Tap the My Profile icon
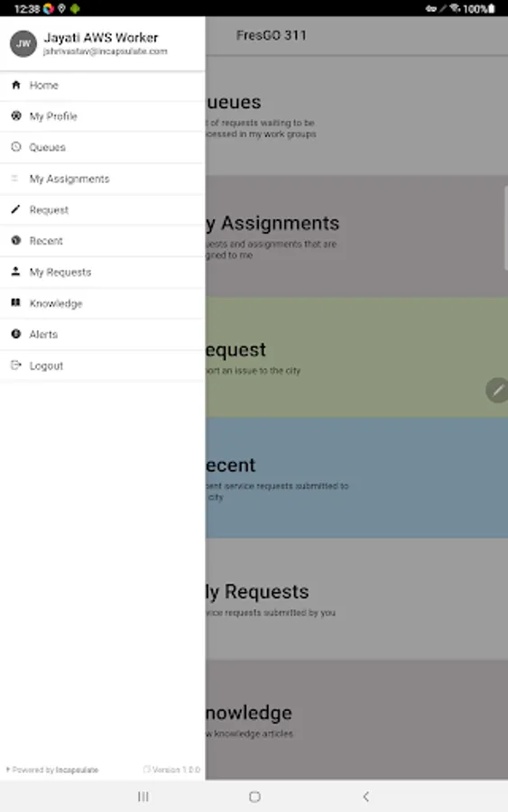This screenshot has width=508, height=812. [x=16, y=116]
